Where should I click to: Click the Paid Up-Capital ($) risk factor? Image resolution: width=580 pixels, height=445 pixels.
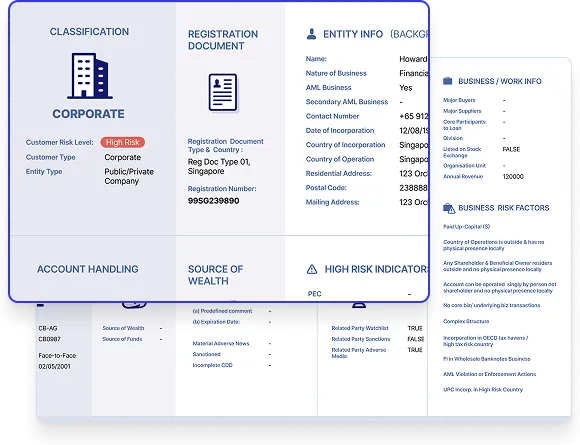tap(466, 227)
